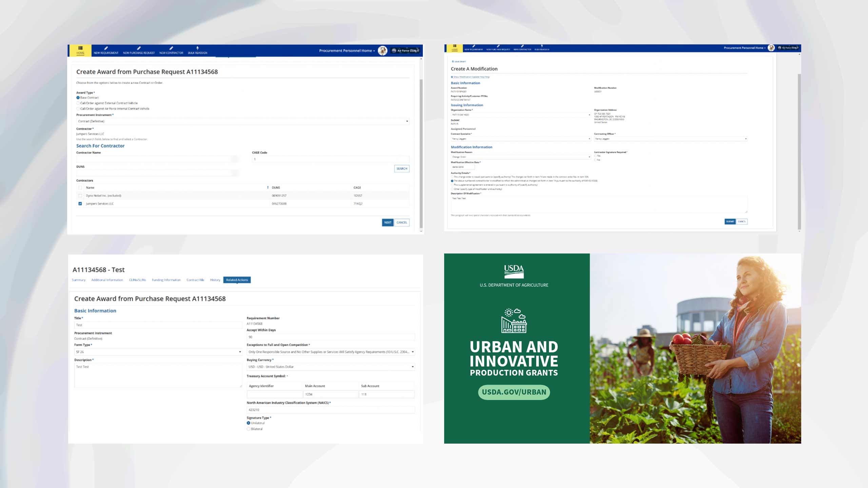Select the Bilateral signature type radio button
The image size is (868, 488).
(249, 429)
